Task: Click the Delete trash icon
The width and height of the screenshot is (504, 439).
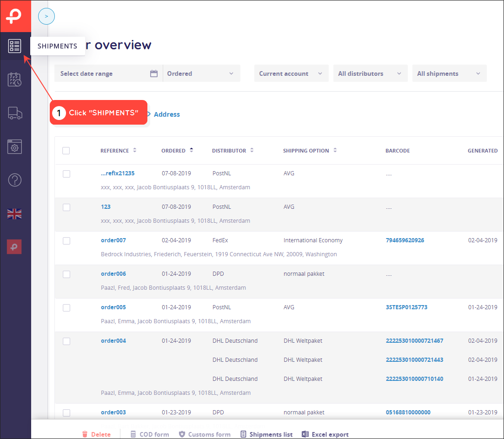Action: (x=85, y=434)
